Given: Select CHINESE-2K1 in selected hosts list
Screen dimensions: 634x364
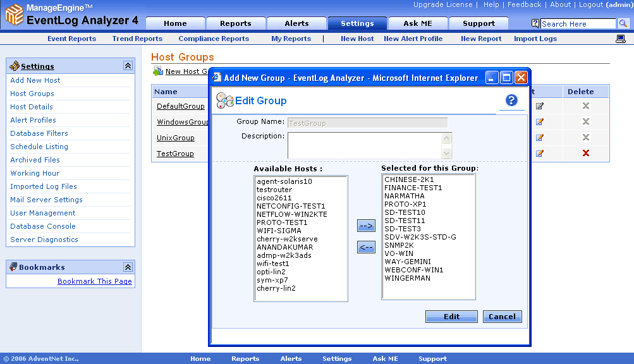Looking at the screenshot, I should [409, 179].
